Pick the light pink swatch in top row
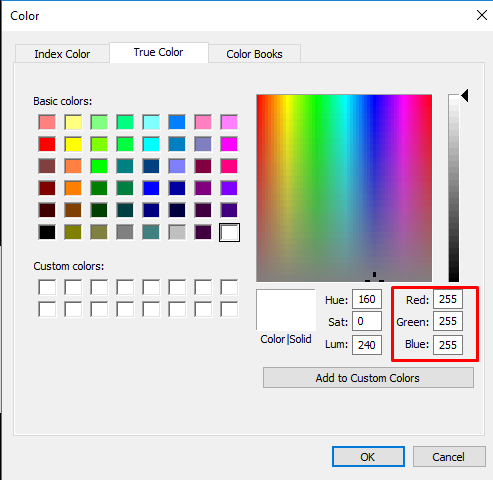Screen dimensions: 493x480 [203, 122]
